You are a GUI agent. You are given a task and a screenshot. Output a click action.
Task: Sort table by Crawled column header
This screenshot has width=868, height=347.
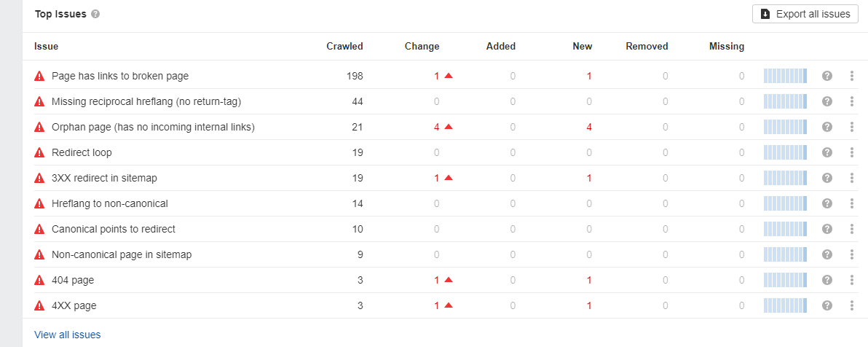point(344,47)
